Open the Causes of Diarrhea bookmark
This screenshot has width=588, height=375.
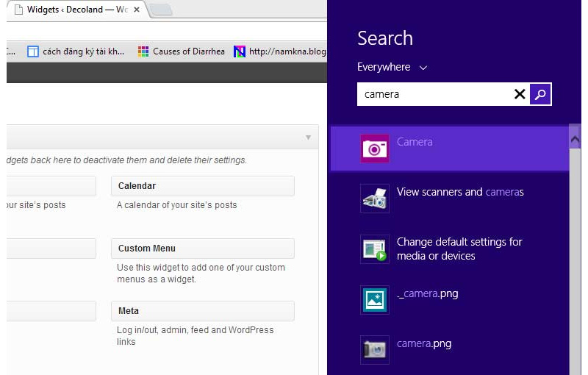tap(181, 51)
